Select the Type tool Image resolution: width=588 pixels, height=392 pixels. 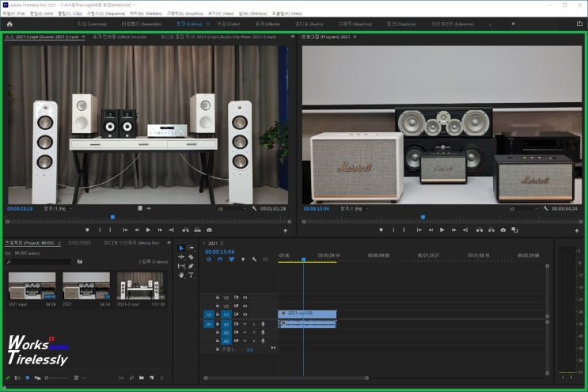[x=191, y=275]
